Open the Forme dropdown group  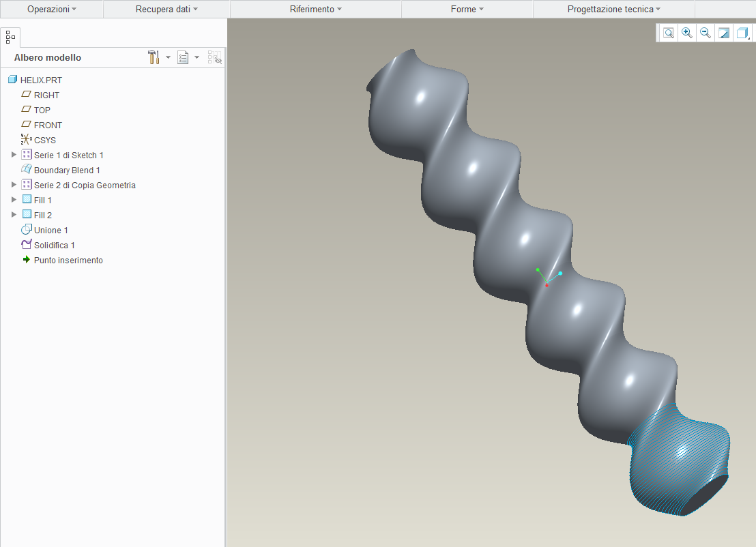click(x=467, y=9)
